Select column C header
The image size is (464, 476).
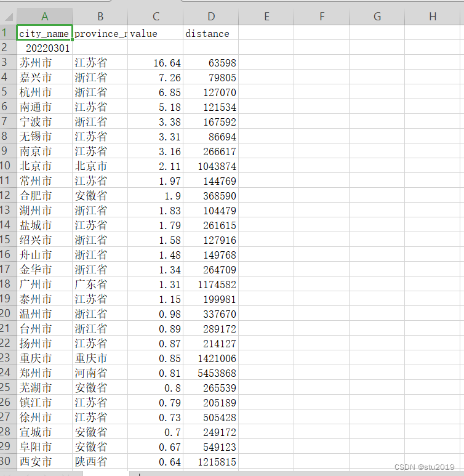156,17
